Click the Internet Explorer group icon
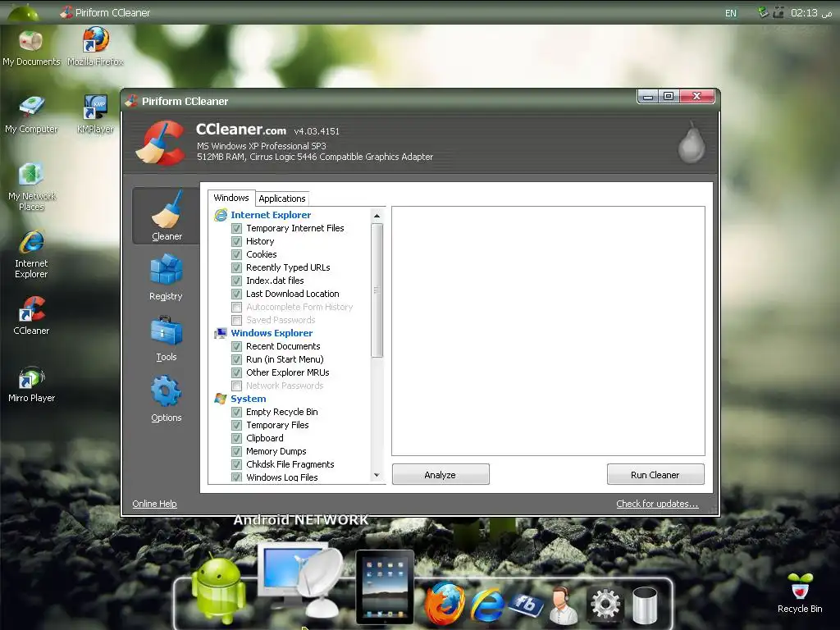Screen dimensions: 840x630 220,215
